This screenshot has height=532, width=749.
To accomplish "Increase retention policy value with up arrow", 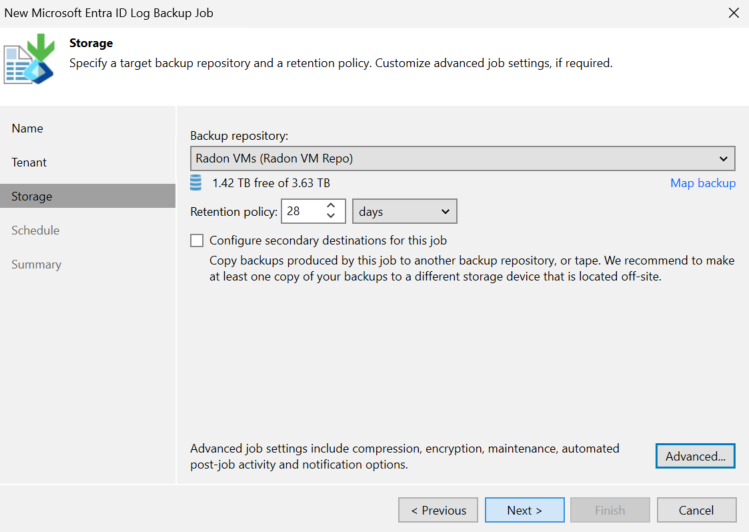I will (x=331, y=206).
